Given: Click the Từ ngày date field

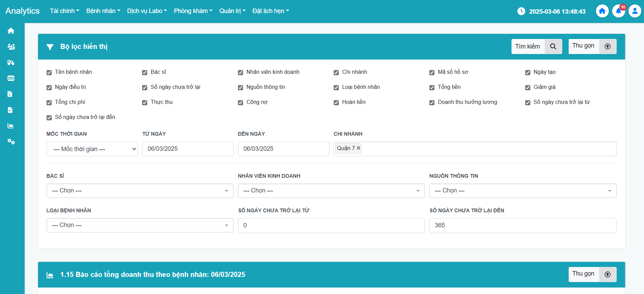Looking at the screenshot, I should [x=188, y=149].
